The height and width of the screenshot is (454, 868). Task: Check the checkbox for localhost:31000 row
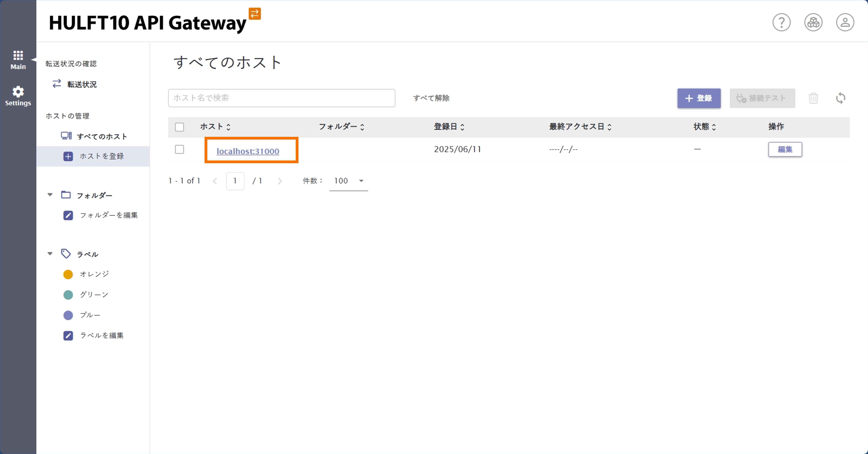coord(180,150)
